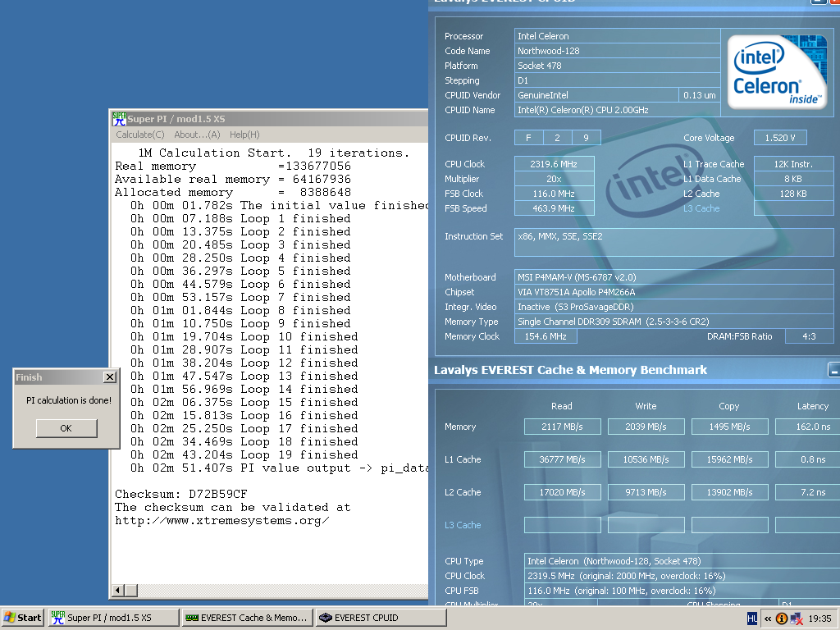Click the DRAM:FSB Ratio value '4:3'
The height and width of the screenshot is (630, 840).
click(x=809, y=336)
